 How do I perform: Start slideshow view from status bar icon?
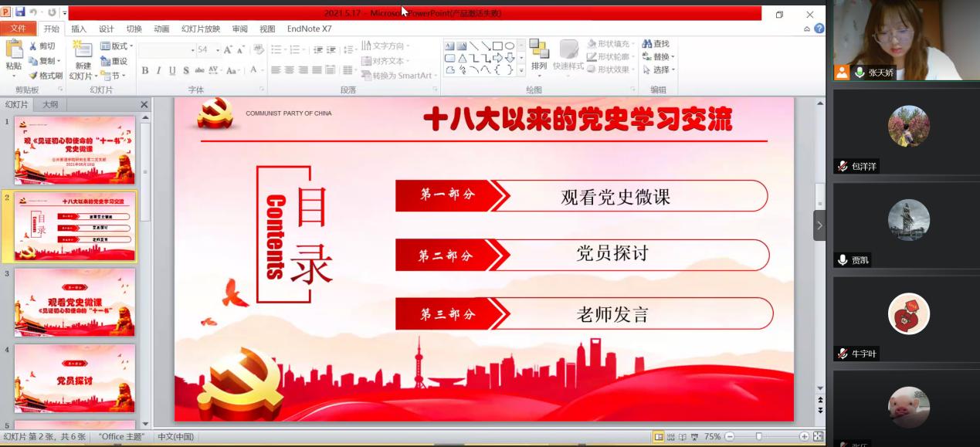point(694,437)
